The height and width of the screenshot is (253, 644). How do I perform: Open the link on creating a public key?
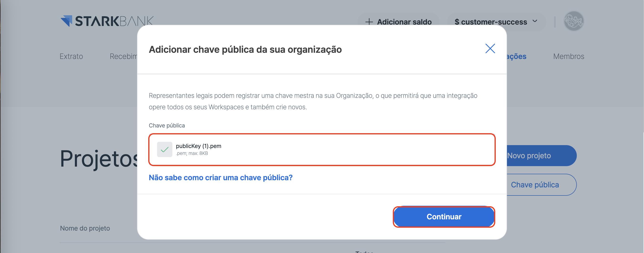220,178
